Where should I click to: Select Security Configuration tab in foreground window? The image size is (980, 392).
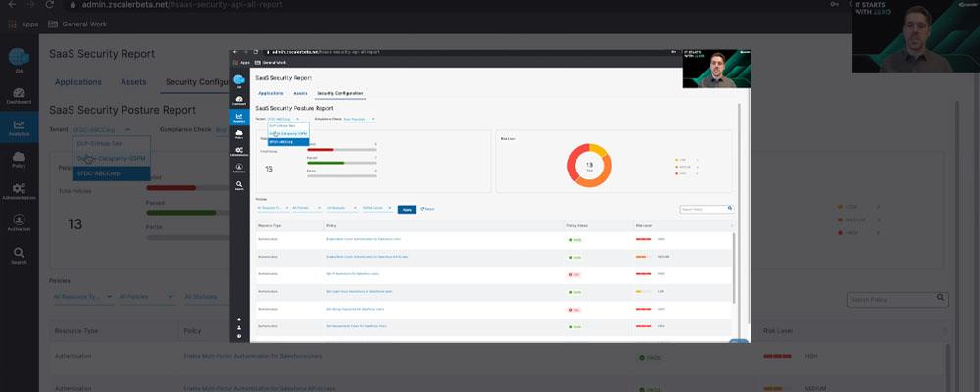pyautogui.click(x=339, y=93)
